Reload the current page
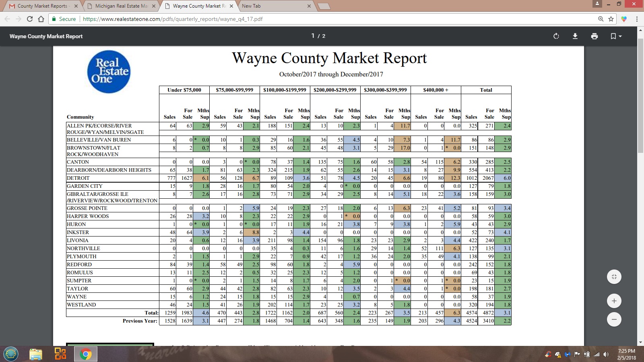Viewport: 644px width, 362px height. [29, 19]
